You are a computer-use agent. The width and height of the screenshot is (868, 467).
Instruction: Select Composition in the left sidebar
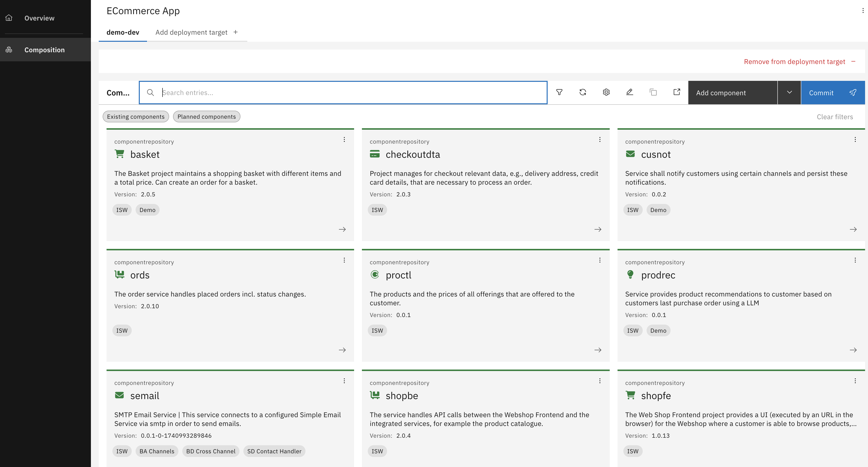[x=44, y=50]
